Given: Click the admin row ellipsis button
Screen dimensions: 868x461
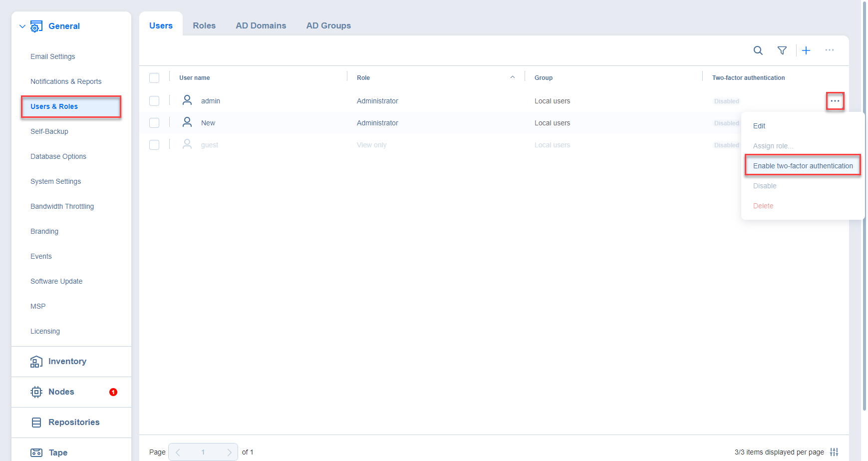Looking at the screenshot, I should click(x=835, y=101).
